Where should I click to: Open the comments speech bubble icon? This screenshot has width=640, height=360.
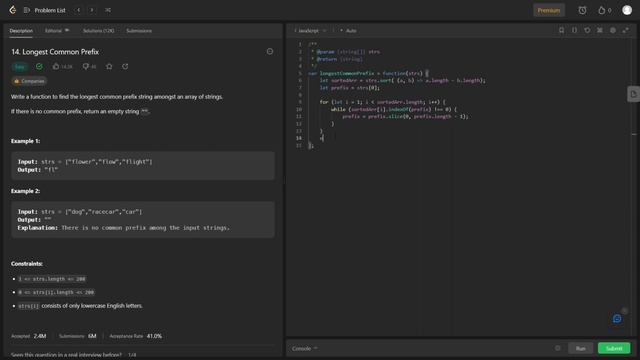(86, 66)
